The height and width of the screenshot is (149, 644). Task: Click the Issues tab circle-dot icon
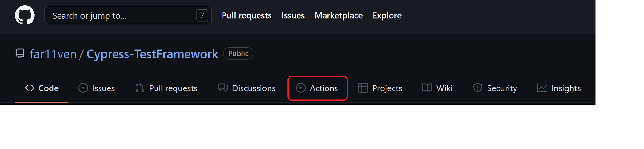[x=83, y=88]
